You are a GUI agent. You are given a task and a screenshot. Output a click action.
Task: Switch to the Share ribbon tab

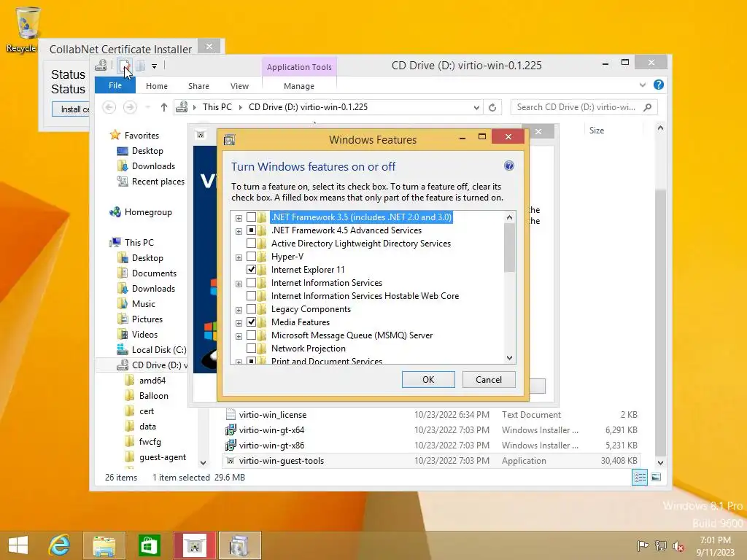tap(198, 86)
